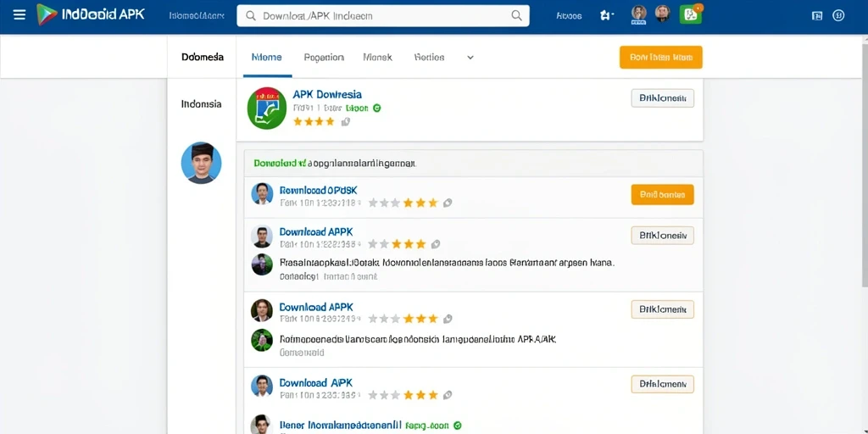
Task: Click the Refnanpoenedta comment text ending APKAAK
Action: point(417,338)
